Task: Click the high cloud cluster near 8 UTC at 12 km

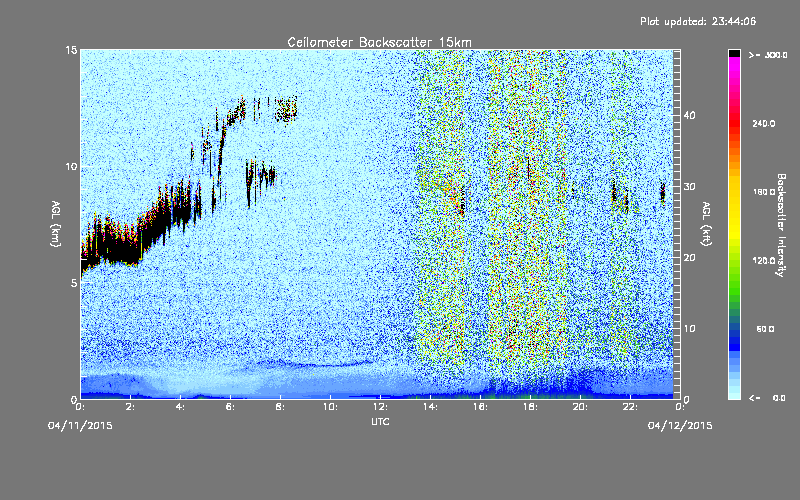Action: tap(286, 108)
